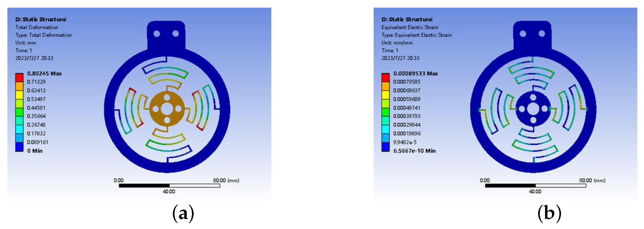Click the "0.00" scale label in plot (b)
This screenshot has width=644, height=229.
485,181
